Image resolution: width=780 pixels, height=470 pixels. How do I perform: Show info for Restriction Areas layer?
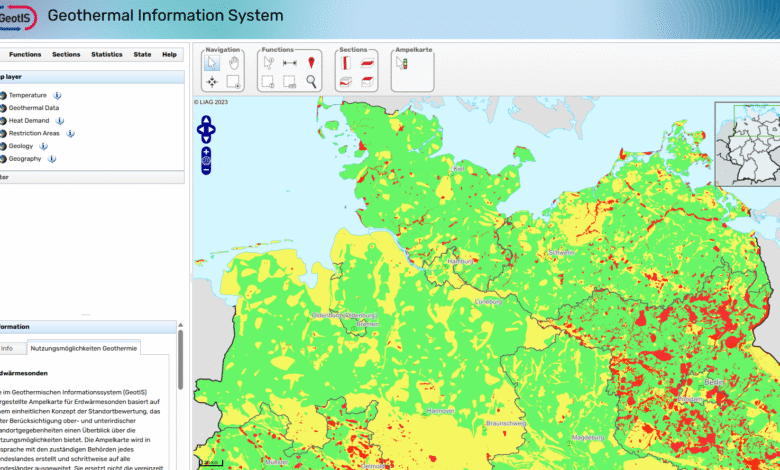pyautogui.click(x=70, y=133)
